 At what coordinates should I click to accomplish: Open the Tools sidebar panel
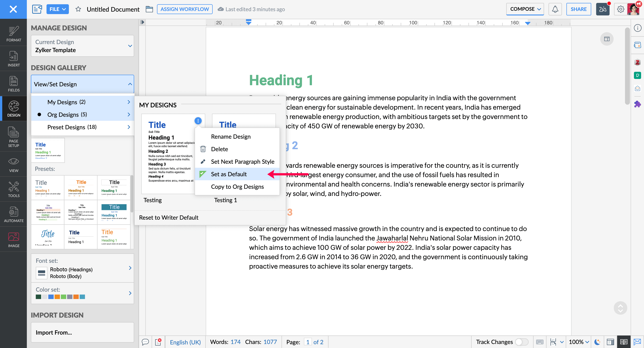[x=13, y=189]
